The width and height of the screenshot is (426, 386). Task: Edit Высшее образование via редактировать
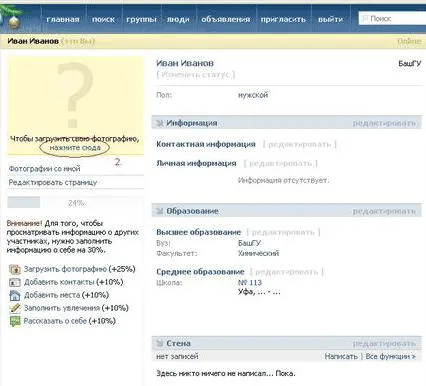(x=283, y=232)
